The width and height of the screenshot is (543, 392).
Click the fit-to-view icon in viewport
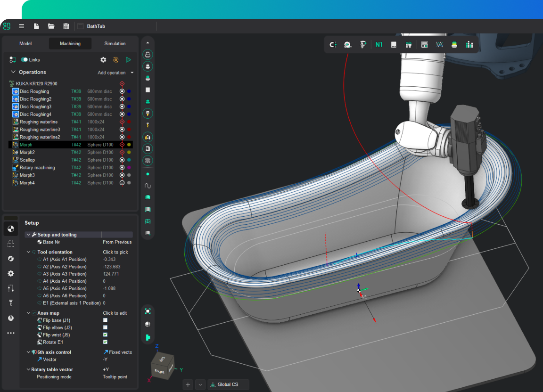[x=148, y=311]
